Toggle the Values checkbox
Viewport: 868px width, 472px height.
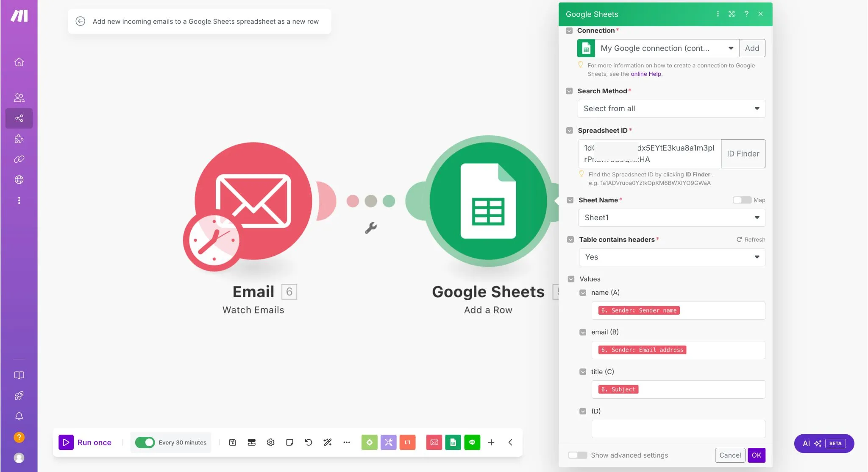(x=571, y=279)
